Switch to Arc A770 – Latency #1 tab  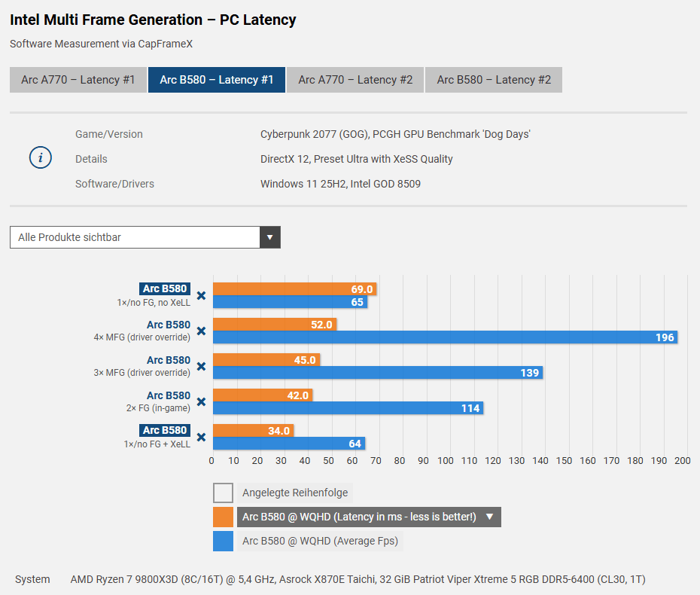[x=78, y=80]
